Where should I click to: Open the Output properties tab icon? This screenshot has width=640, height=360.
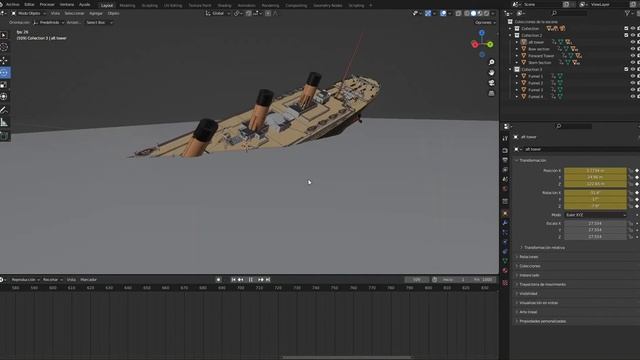(505, 160)
